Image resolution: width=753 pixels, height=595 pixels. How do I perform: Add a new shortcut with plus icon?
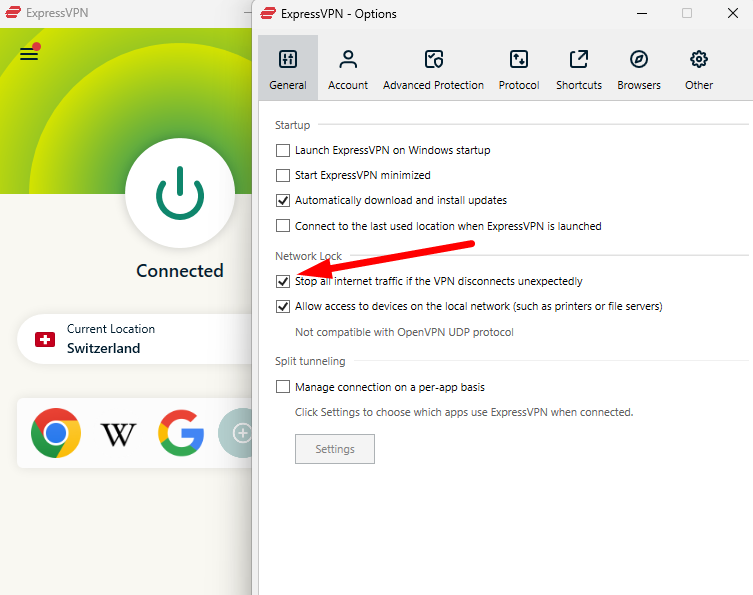click(236, 433)
